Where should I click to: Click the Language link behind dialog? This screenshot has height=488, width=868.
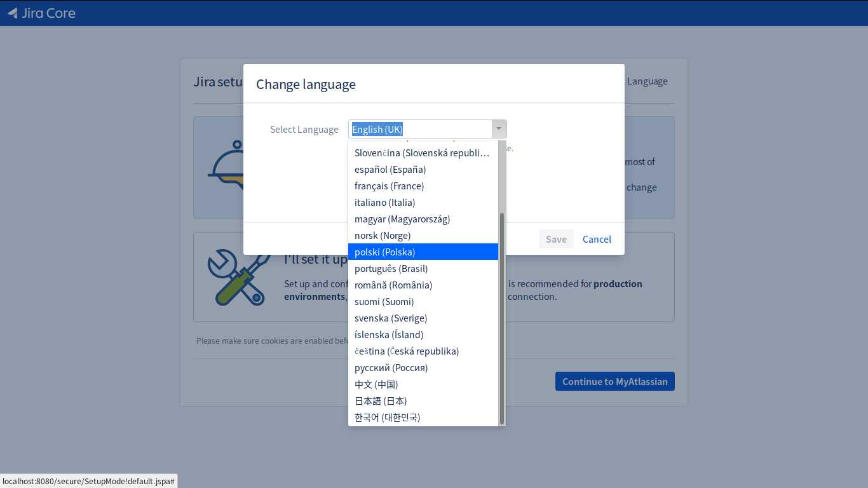click(647, 81)
